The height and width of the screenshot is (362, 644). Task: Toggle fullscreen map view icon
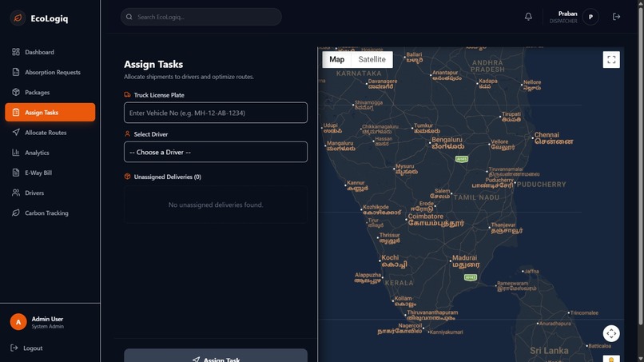click(611, 60)
